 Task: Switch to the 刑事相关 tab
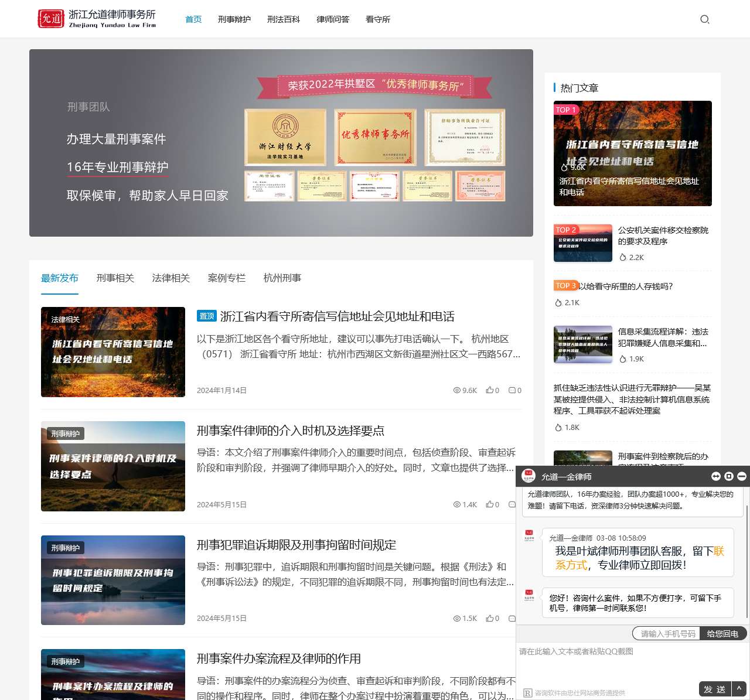click(115, 278)
